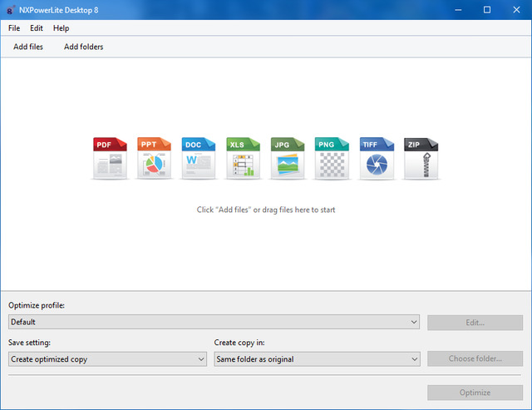Open the File menu
Viewport: 532px width, 410px height.
click(14, 28)
